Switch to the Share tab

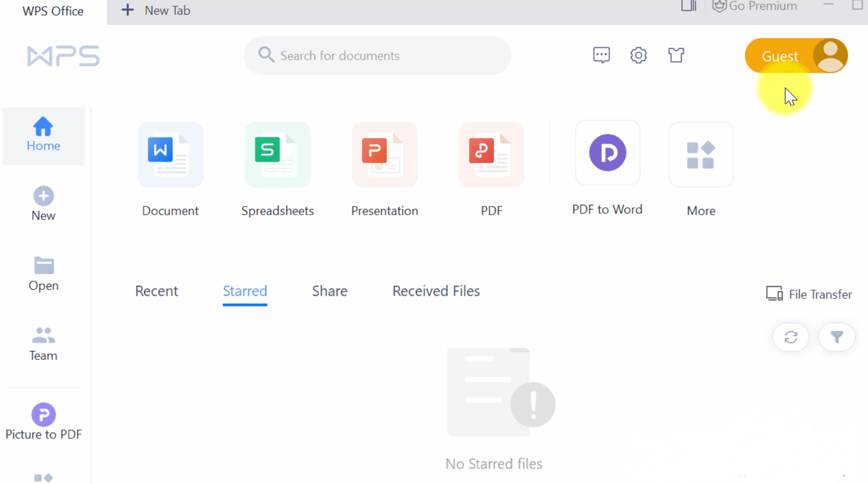pos(330,291)
